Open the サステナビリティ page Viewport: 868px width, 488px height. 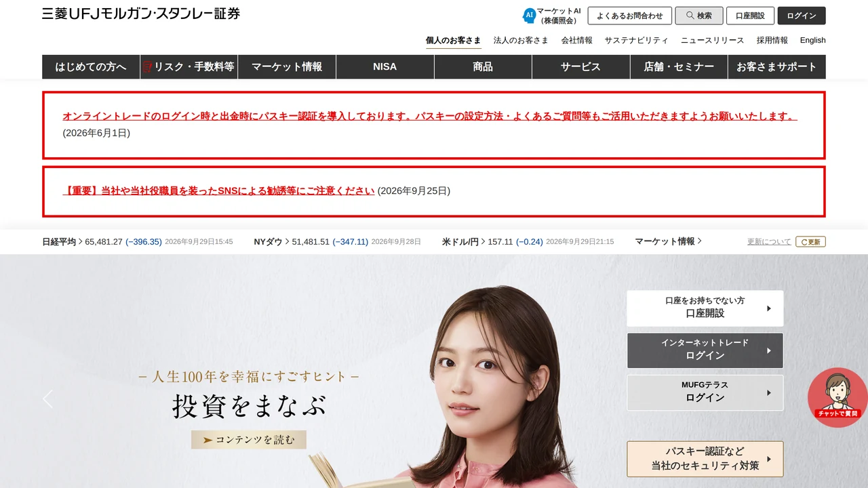(x=637, y=41)
